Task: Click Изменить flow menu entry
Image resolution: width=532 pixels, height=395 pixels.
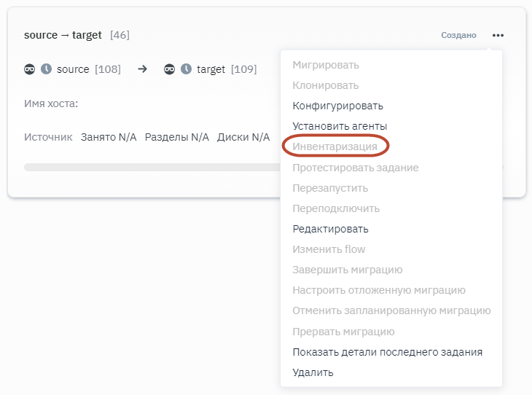Action: (329, 249)
